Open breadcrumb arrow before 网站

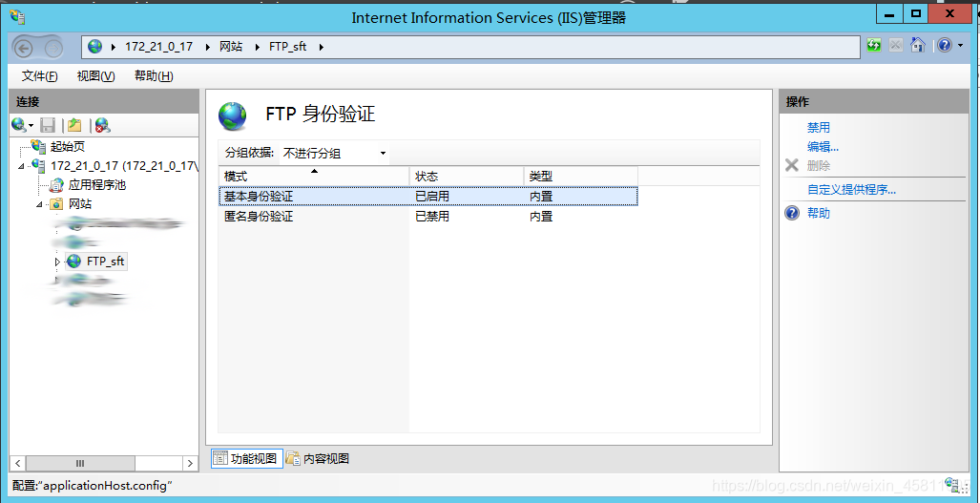pos(207,47)
